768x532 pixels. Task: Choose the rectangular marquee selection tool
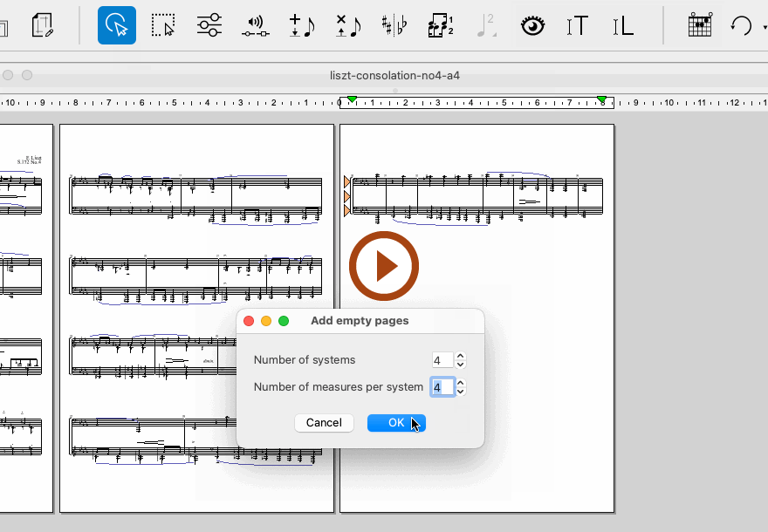[x=163, y=25]
